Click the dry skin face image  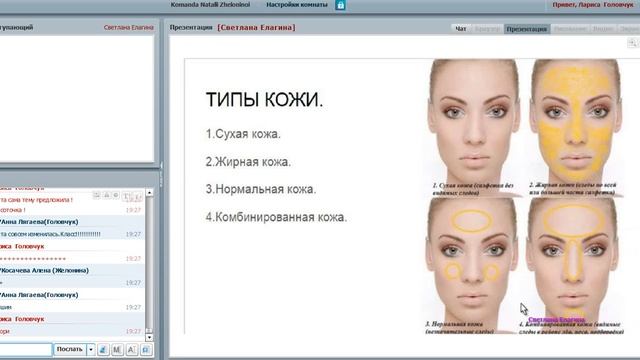click(x=473, y=120)
